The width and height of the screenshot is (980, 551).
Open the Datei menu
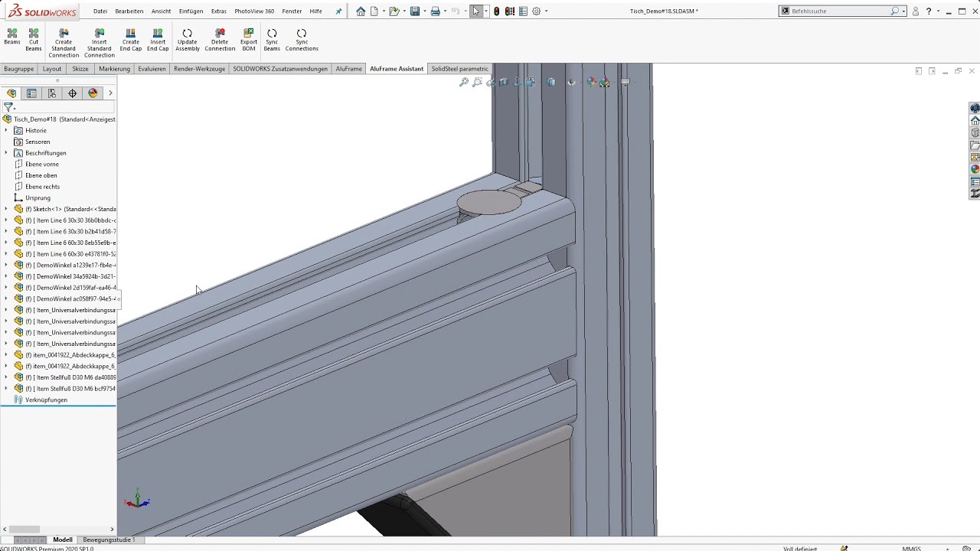click(100, 11)
